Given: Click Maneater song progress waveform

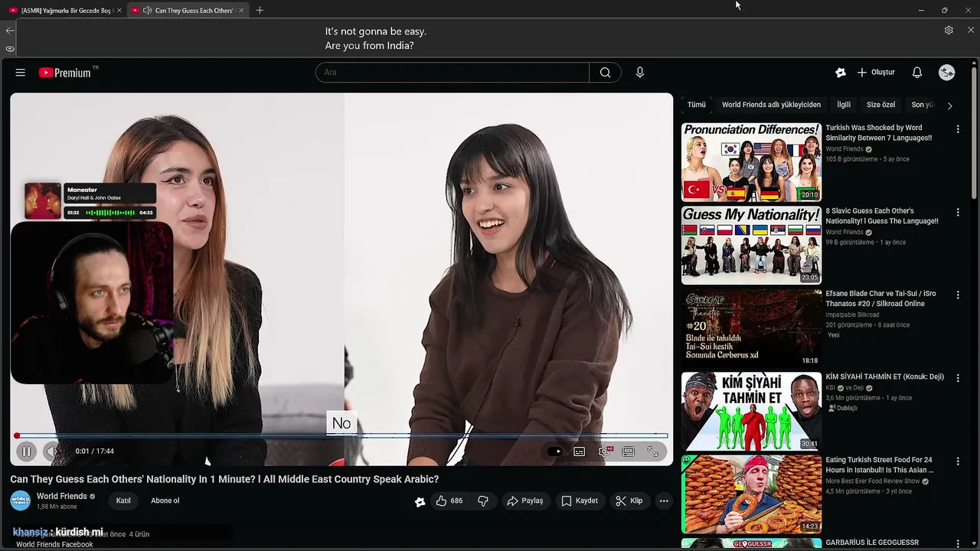Looking at the screenshot, I should click(110, 213).
